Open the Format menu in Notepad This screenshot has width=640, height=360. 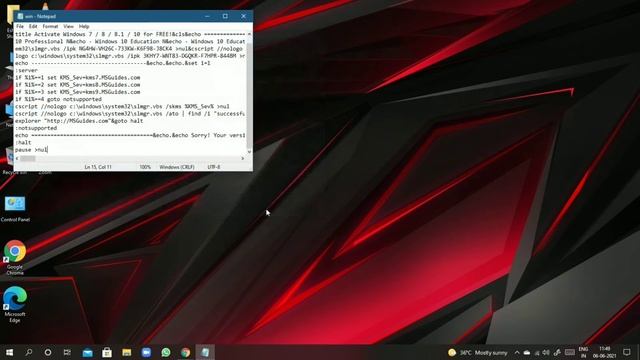click(50, 27)
